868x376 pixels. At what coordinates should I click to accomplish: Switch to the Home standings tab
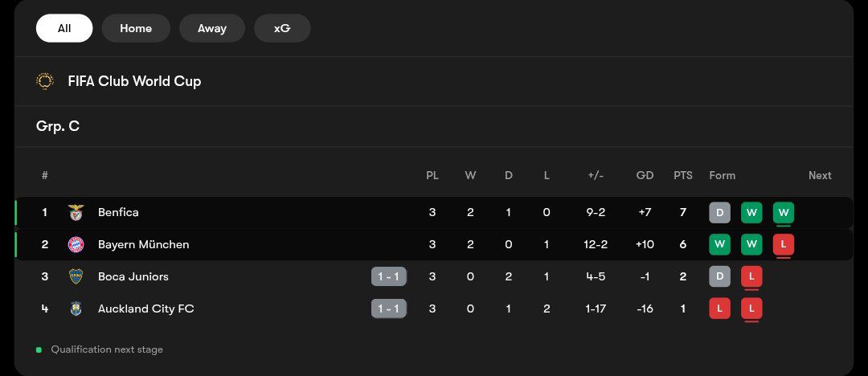tap(136, 28)
